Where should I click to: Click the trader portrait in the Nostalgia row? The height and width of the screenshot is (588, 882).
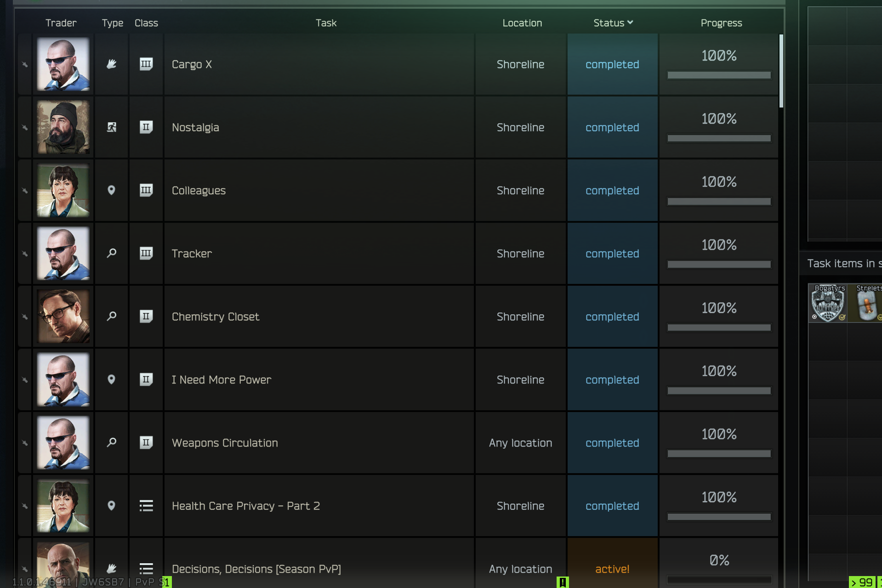click(x=63, y=127)
